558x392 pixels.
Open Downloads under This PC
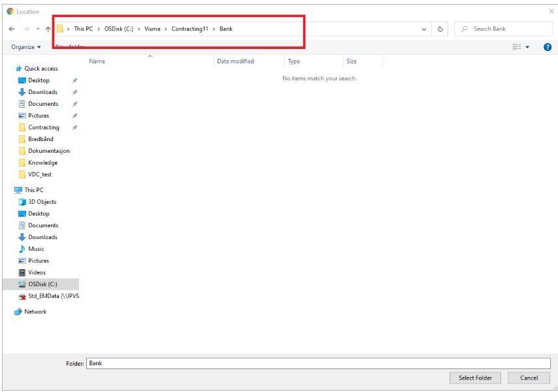(42, 237)
